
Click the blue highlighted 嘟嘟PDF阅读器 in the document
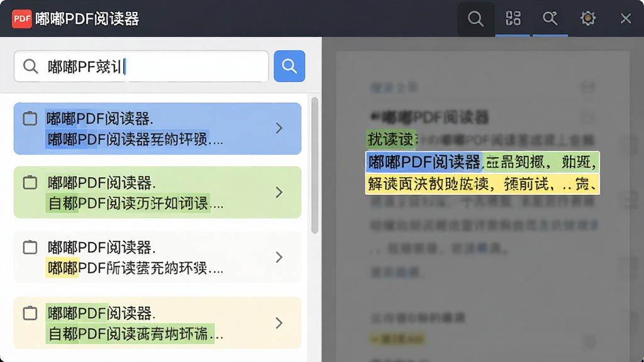tap(425, 162)
